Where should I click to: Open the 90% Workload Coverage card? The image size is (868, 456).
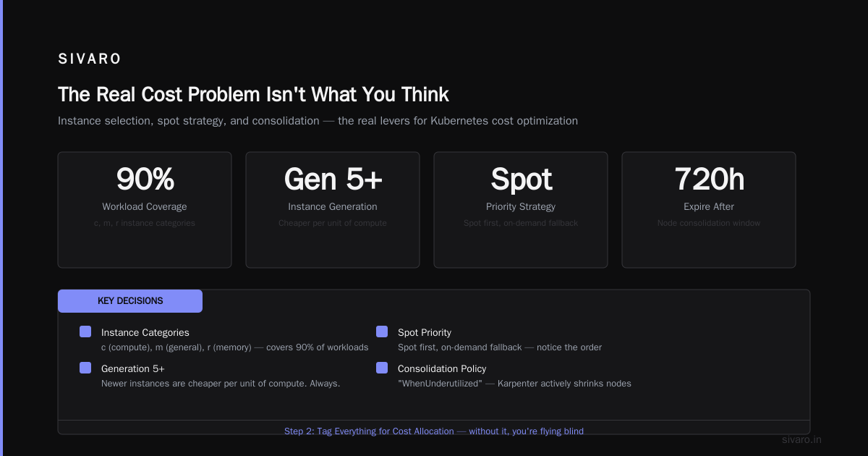click(x=145, y=210)
